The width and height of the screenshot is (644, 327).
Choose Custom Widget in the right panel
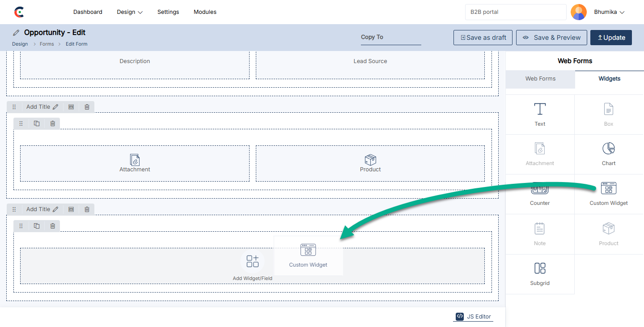(x=608, y=194)
